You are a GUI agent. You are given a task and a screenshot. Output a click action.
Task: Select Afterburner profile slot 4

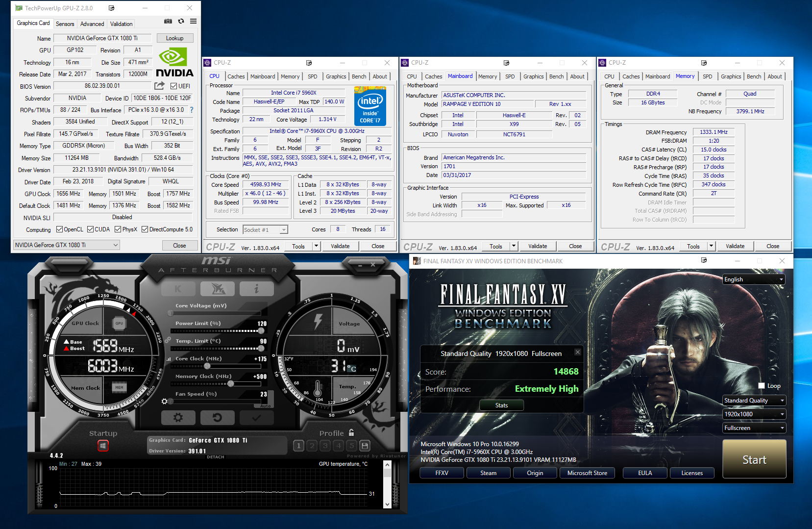[x=339, y=446]
